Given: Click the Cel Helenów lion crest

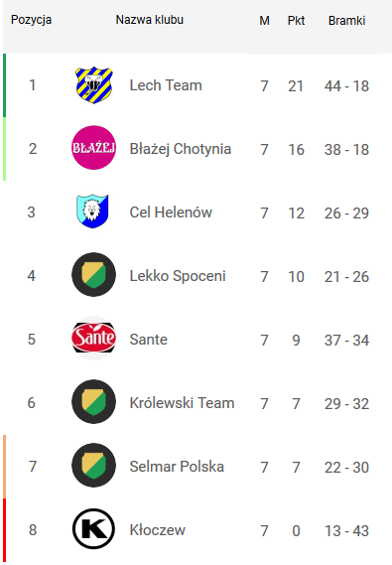Looking at the screenshot, I should pos(92,212).
